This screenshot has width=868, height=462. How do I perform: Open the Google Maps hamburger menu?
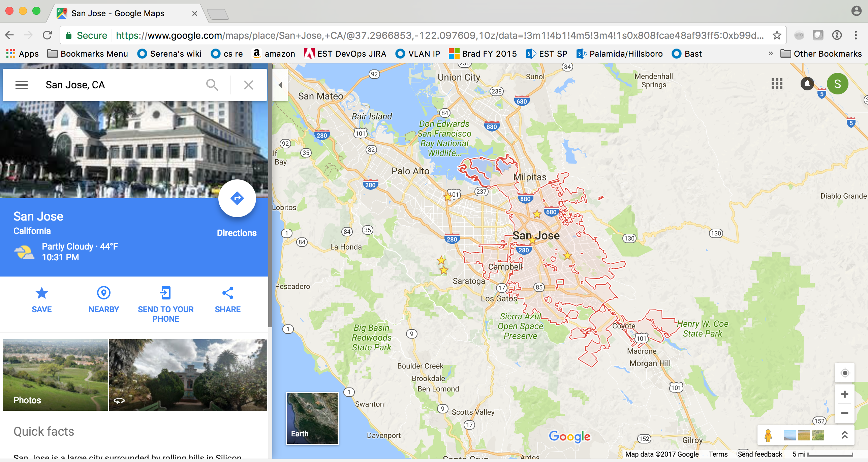22,85
